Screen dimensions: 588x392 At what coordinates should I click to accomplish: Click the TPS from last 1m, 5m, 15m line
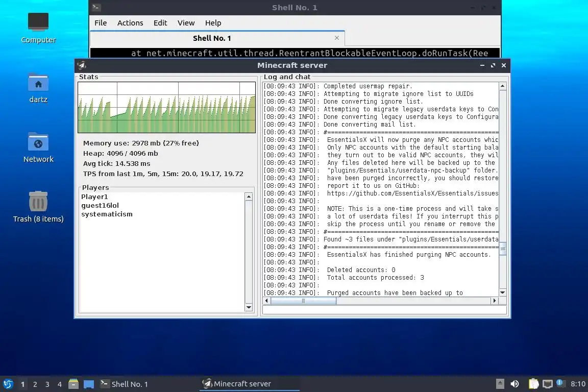[x=163, y=174]
